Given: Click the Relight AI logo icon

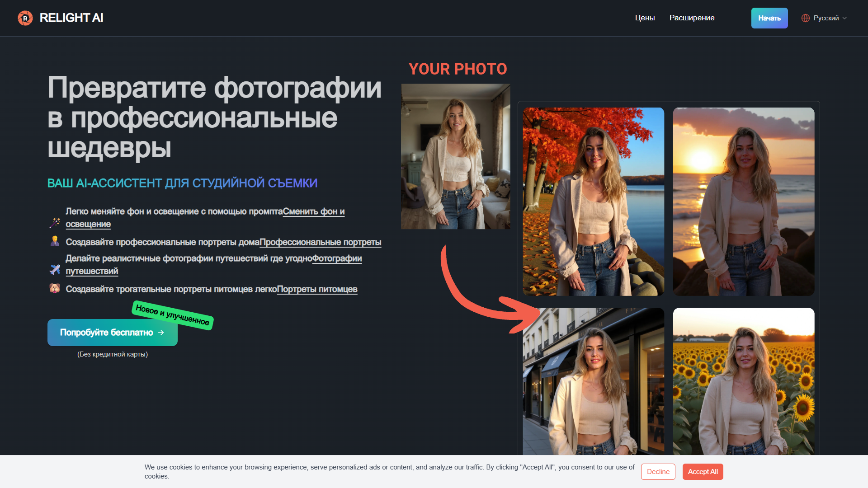Looking at the screenshot, I should coord(25,18).
